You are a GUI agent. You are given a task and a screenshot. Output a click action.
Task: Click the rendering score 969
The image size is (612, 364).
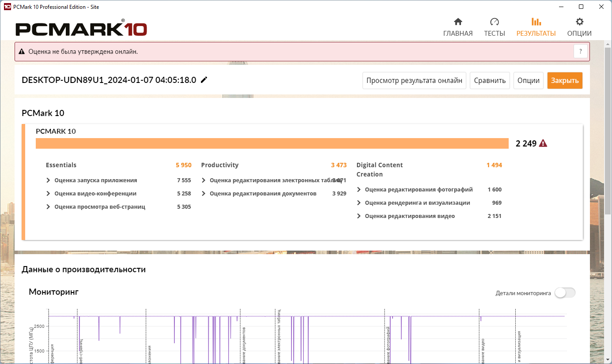pos(497,203)
